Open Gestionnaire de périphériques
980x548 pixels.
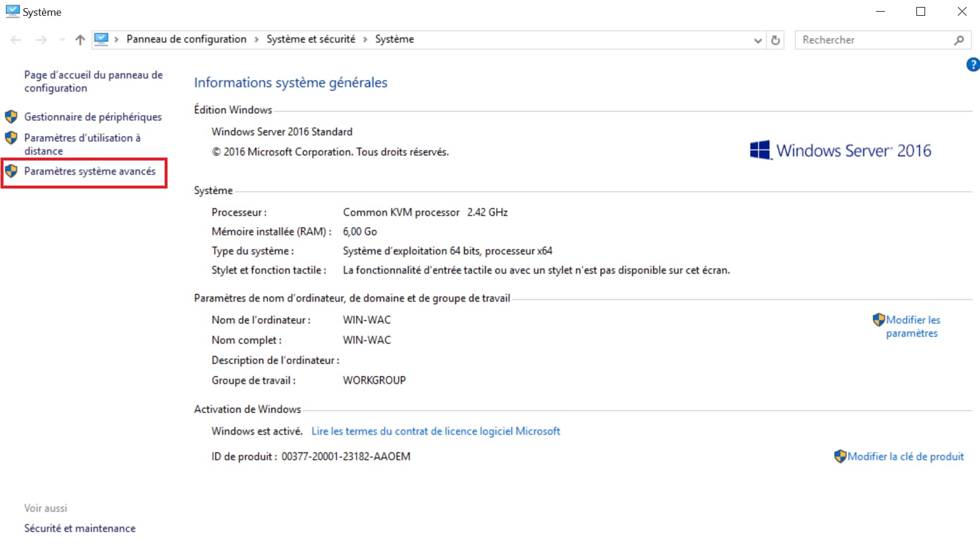pyautogui.click(x=93, y=117)
